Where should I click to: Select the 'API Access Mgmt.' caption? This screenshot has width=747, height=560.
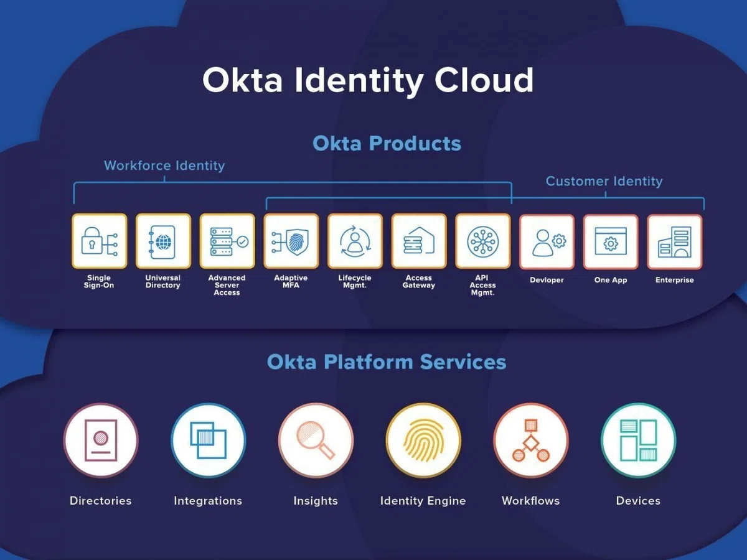pyautogui.click(x=482, y=285)
